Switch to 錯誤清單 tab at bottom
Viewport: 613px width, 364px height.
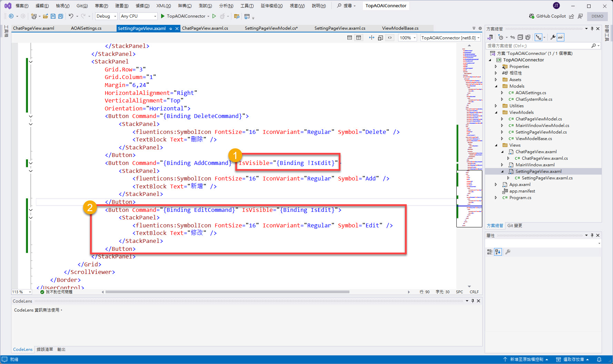pyautogui.click(x=45, y=350)
